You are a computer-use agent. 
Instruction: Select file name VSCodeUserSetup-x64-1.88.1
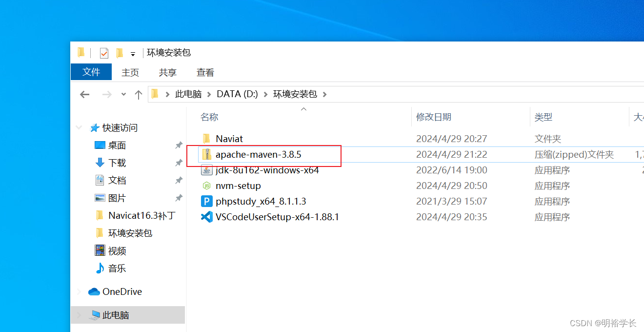[x=277, y=217]
